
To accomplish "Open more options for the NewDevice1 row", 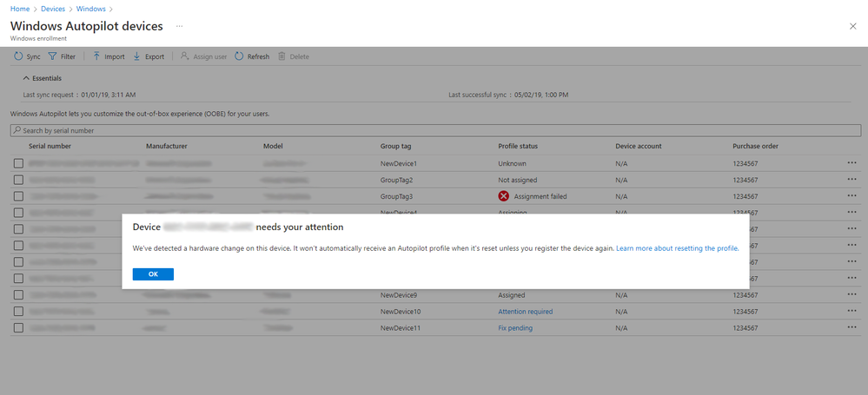I will click(851, 163).
